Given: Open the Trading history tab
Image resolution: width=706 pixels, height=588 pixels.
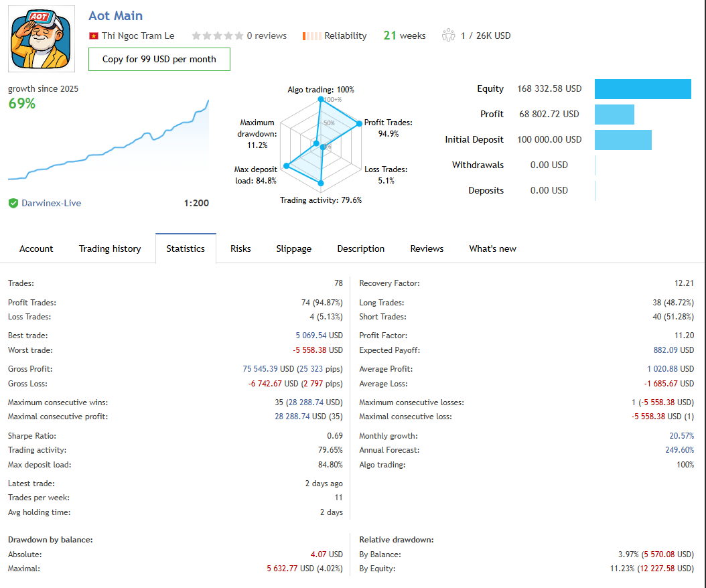Looking at the screenshot, I should click(109, 248).
